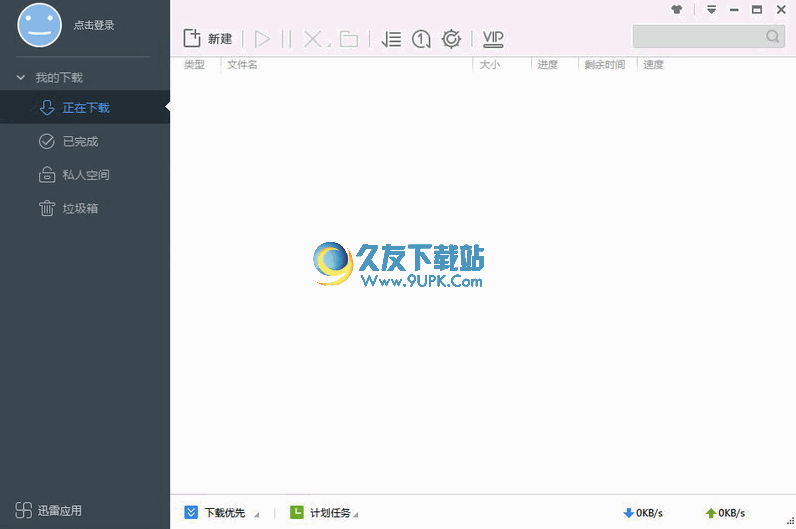Click the 垃圾箱 trash can icon
This screenshot has width=796, height=529.
coord(47,208)
